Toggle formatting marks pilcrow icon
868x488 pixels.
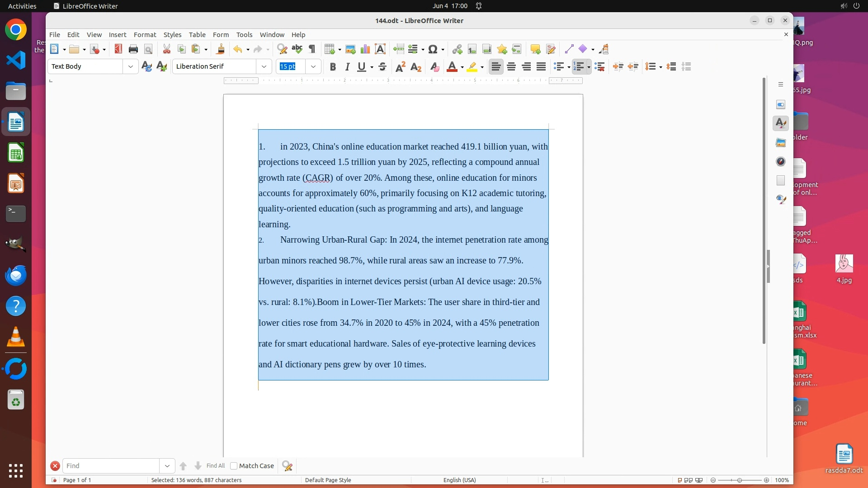(x=312, y=49)
